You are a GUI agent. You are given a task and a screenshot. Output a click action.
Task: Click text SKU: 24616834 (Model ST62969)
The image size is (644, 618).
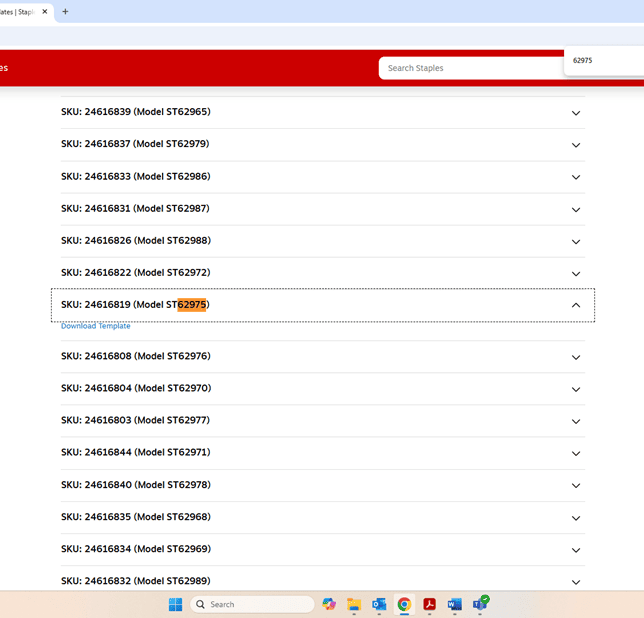136,549
